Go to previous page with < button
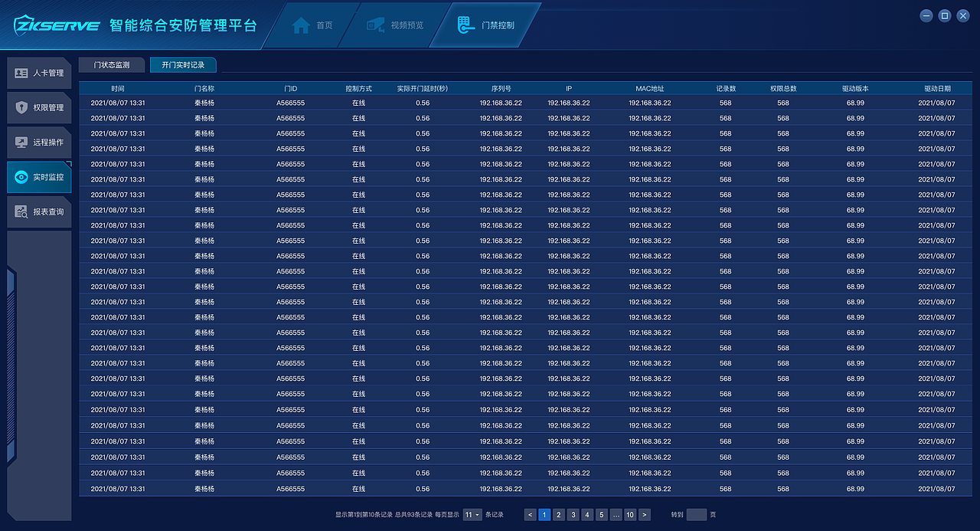This screenshot has height=531, width=980. coord(530,515)
